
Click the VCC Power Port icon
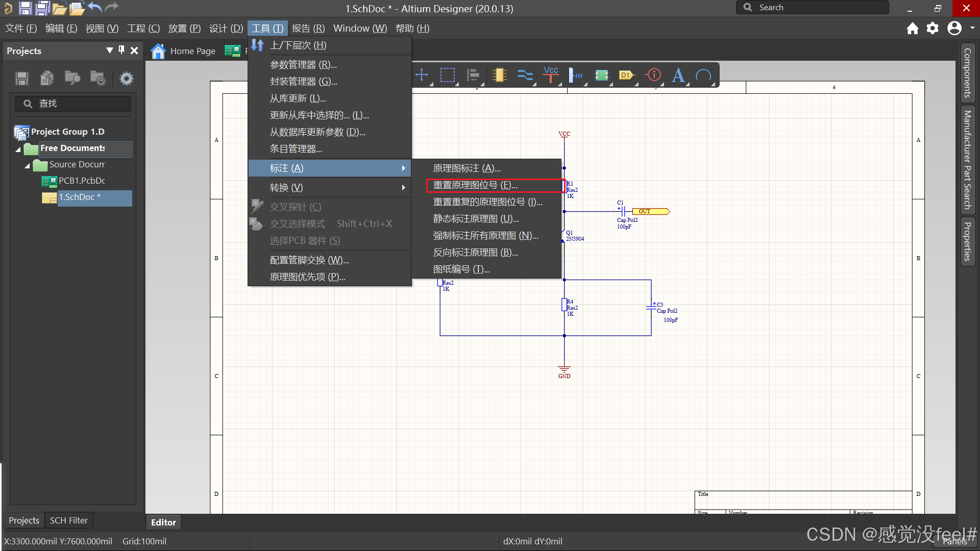click(550, 76)
